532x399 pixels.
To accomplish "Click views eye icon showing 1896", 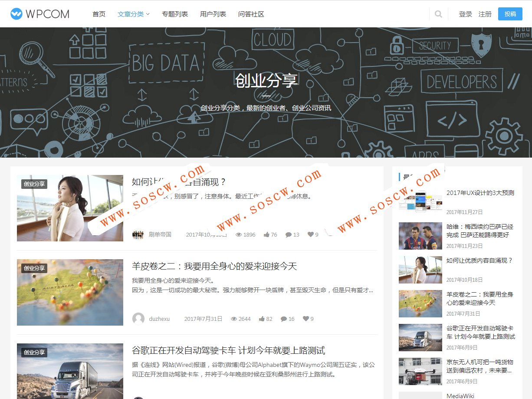I will (239, 234).
